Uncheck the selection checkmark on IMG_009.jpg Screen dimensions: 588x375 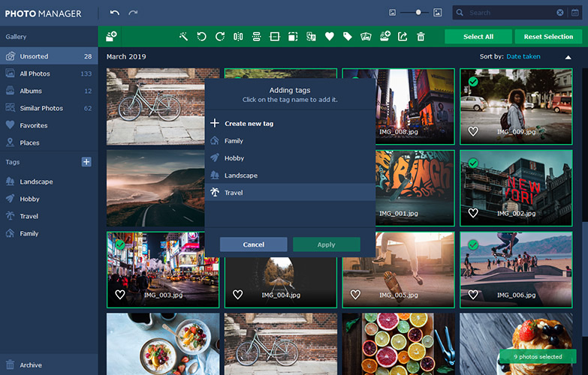(x=473, y=81)
